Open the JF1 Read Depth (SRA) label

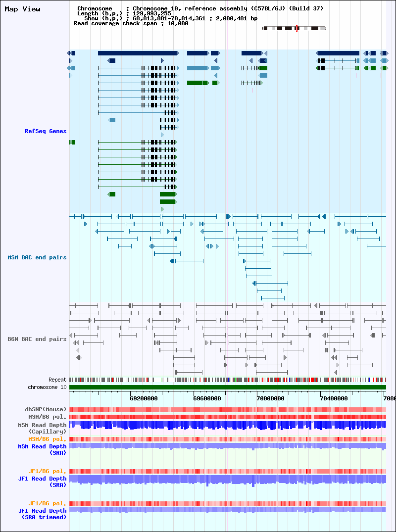[x=43, y=482]
